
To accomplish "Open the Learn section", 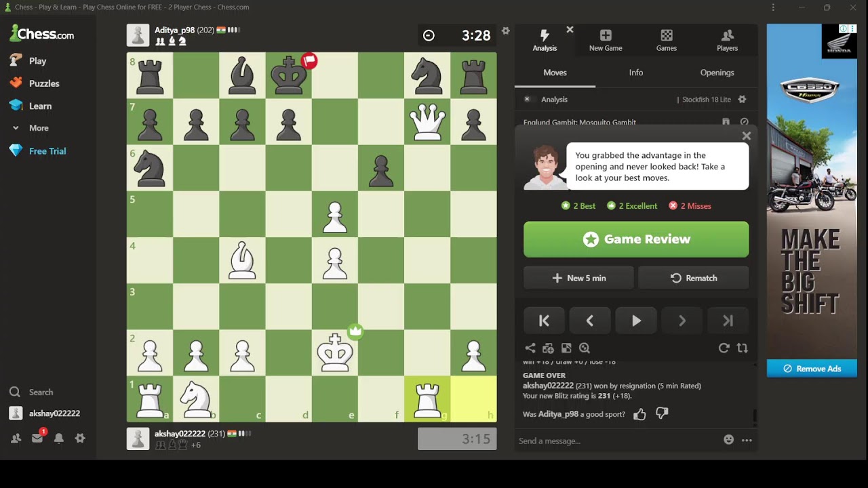I will click(31, 106).
